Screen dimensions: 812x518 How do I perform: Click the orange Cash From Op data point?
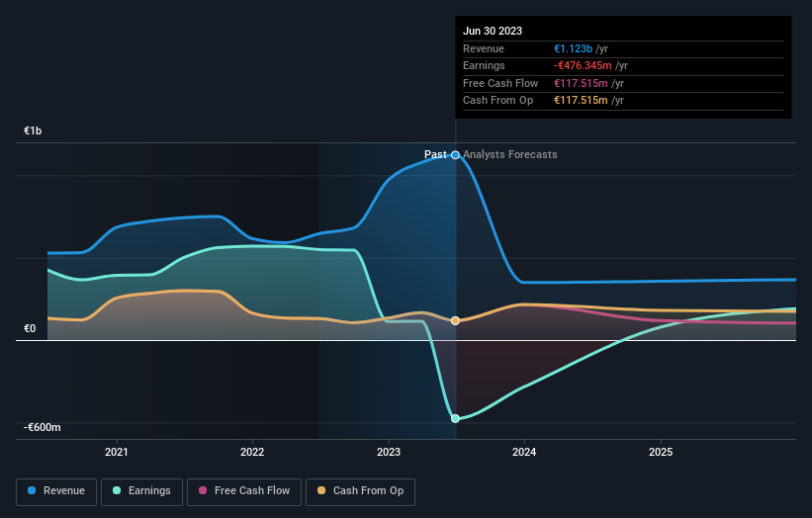click(455, 321)
